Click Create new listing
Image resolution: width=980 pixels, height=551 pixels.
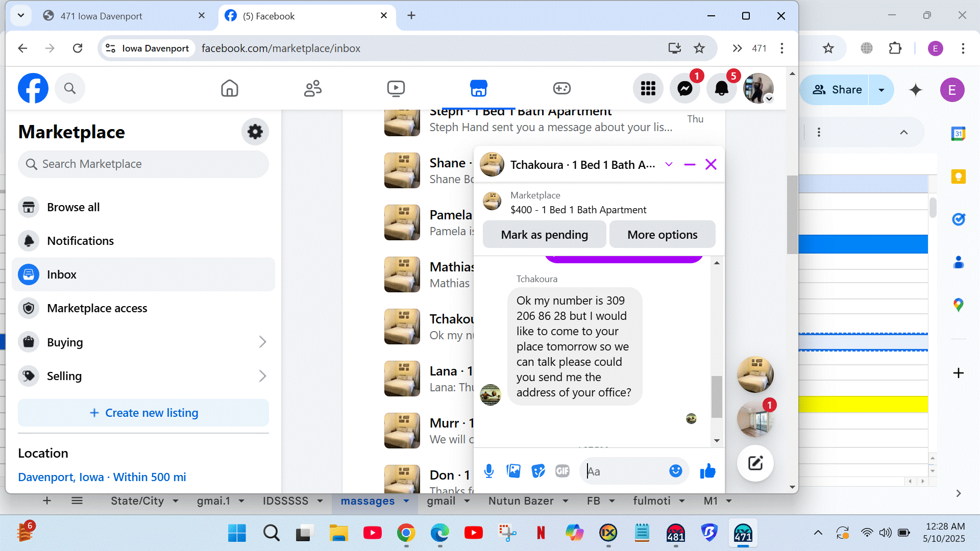click(143, 413)
